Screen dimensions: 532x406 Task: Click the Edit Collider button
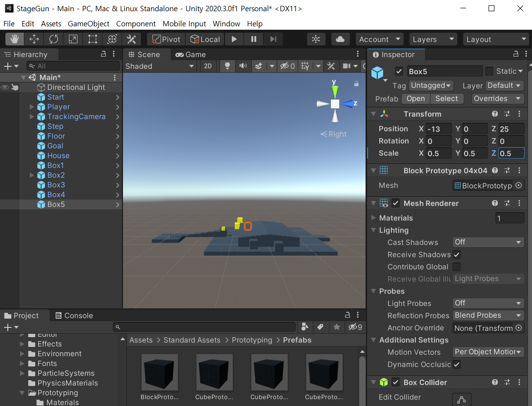(461, 399)
